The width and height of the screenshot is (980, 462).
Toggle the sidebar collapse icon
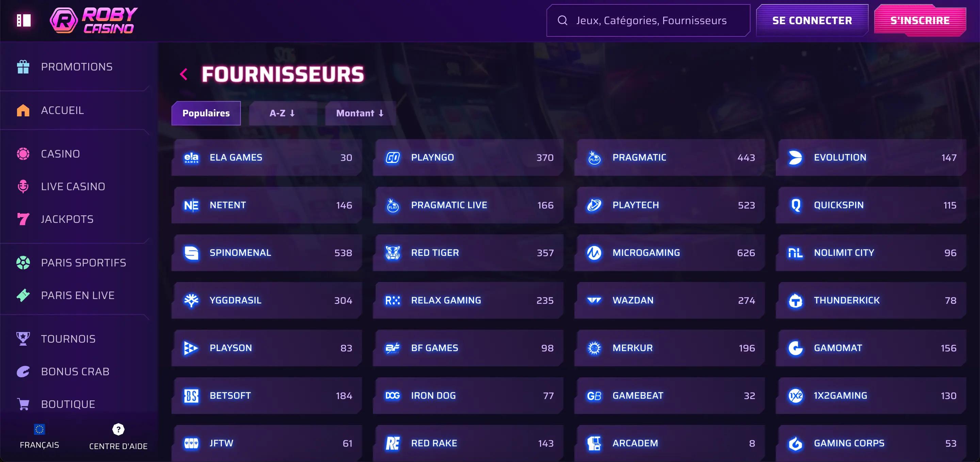point(23,20)
